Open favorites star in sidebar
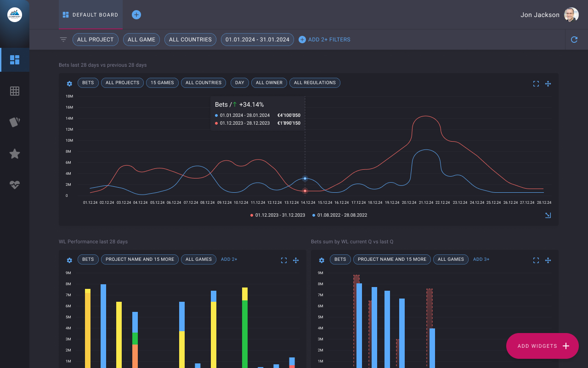This screenshot has height=368, width=588. coord(15,154)
